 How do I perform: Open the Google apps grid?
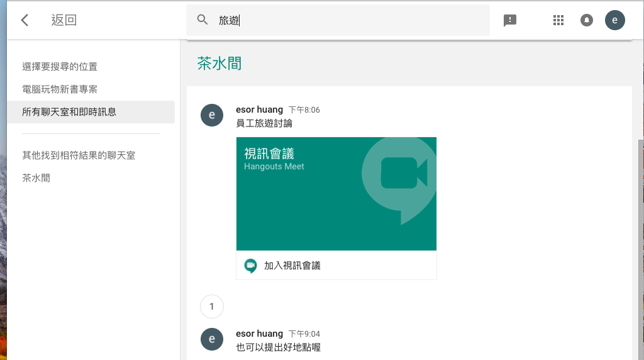coord(558,20)
